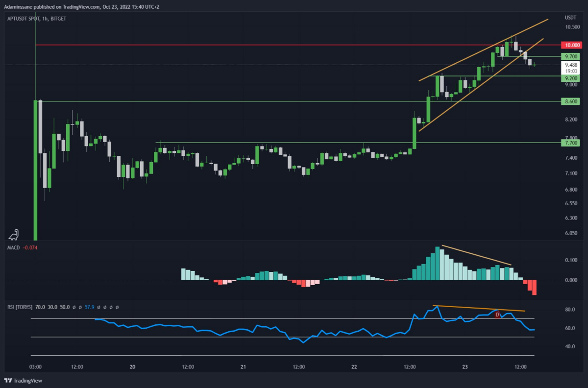Select the green 9.700 price label
Screen dimensions: 588x388
click(571, 56)
